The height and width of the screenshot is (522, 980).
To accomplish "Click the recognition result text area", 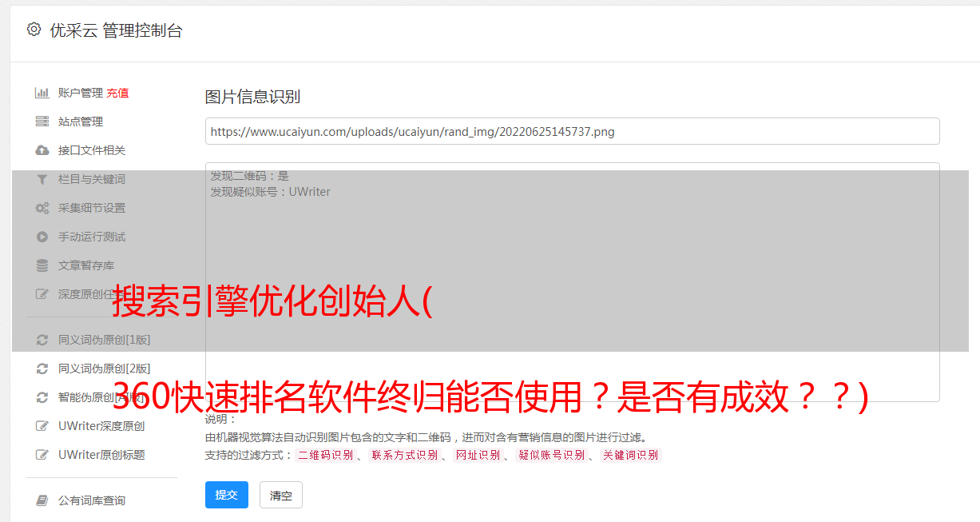I will [572, 282].
